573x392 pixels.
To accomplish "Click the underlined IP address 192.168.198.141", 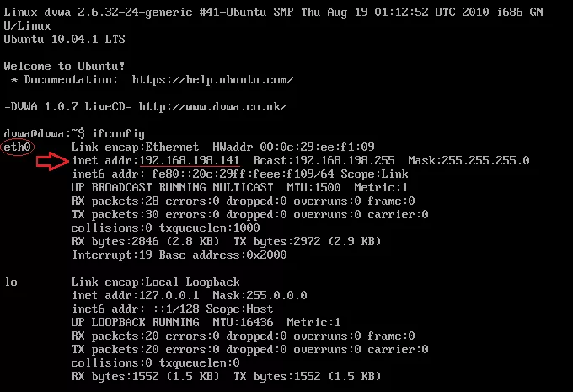I will (x=190, y=160).
